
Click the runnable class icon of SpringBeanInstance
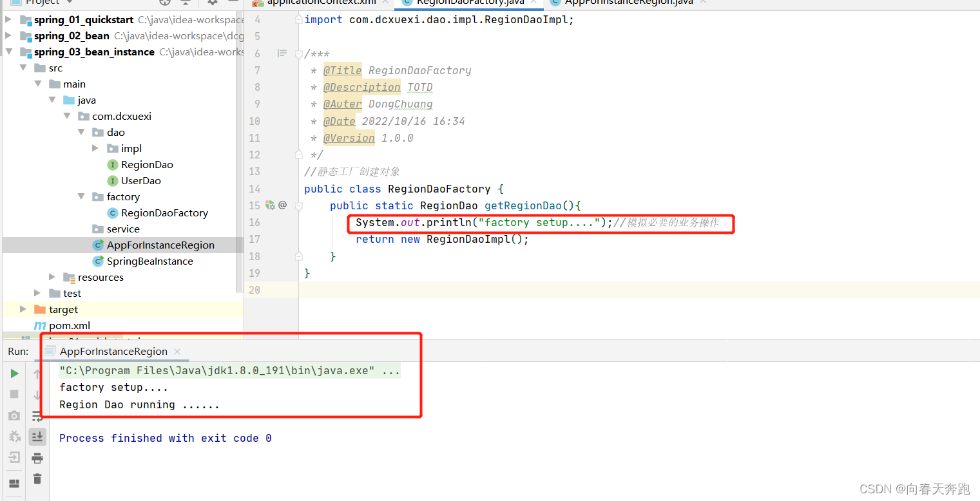(98, 261)
